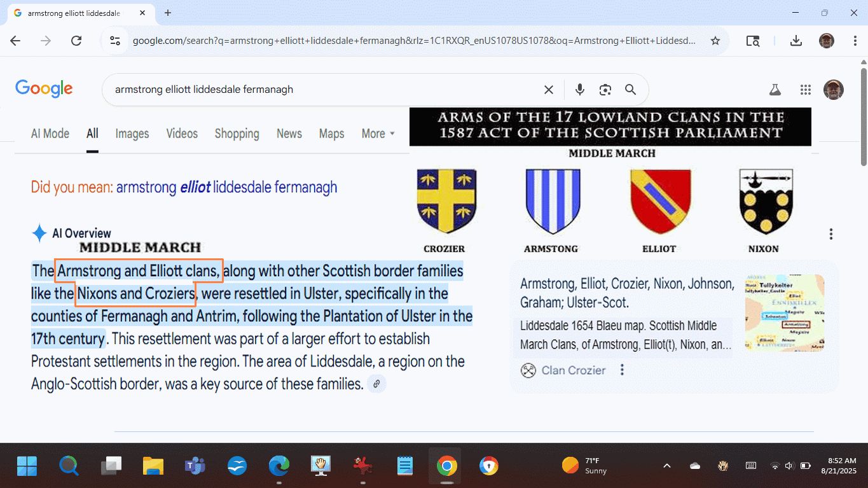Switch to the Images tab
This screenshot has height=488, width=868.
(132, 134)
